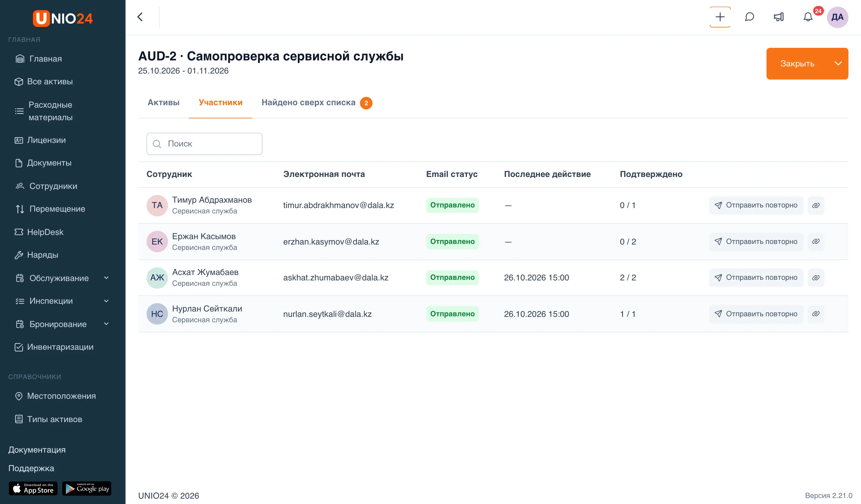The image size is (861, 504).
Task: Copy link icon for Асхат Жумабаев
Action: (816, 277)
